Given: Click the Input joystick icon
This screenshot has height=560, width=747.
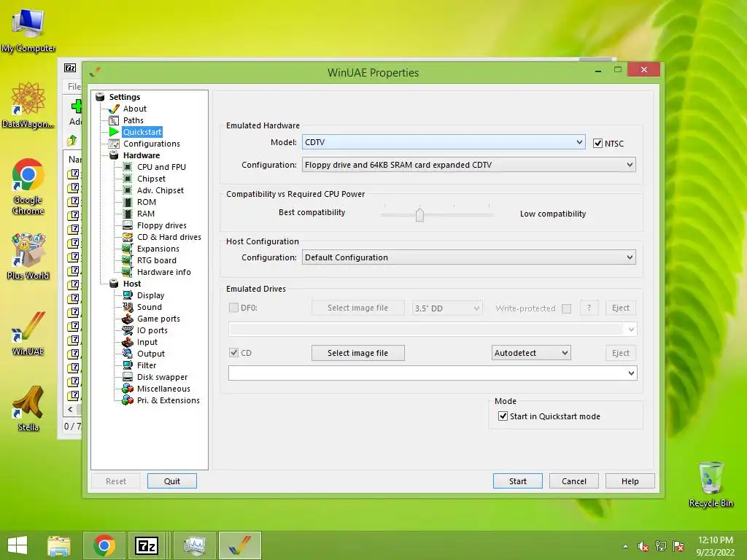Looking at the screenshot, I should (128, 342).
